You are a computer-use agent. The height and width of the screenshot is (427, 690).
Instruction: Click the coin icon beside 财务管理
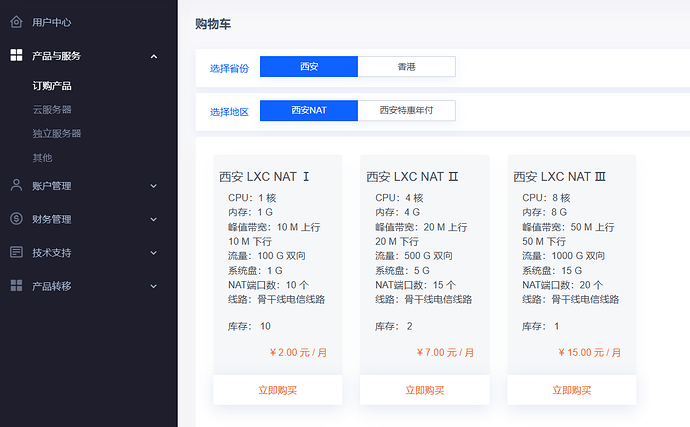(x=16, y=219)
